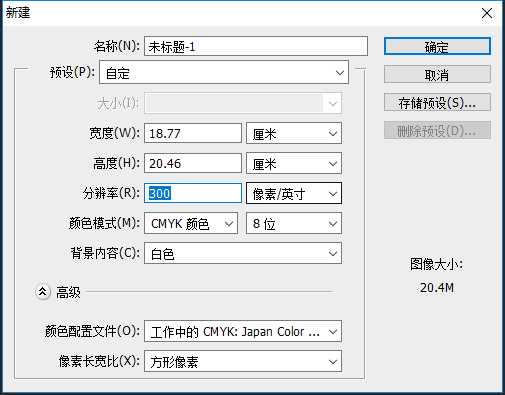Click 存储预设(S)... button
This screenshot has height=395, width=505.
(437, 102)
